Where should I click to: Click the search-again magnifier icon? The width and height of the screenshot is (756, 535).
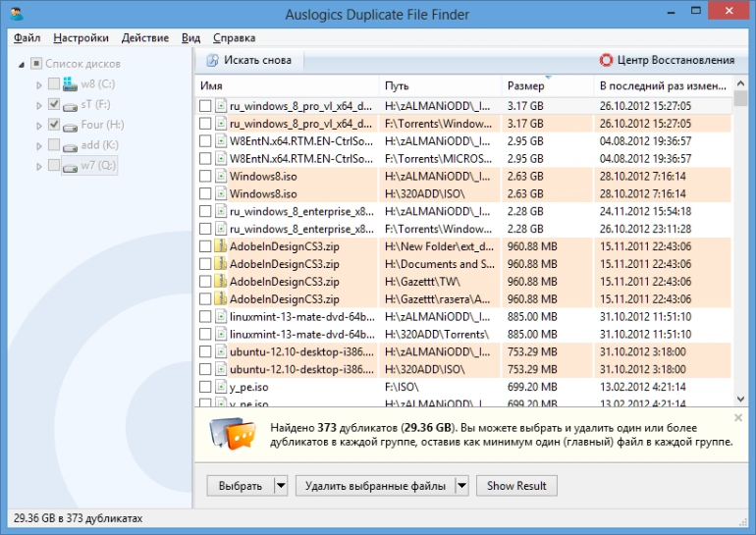click(212, 60)
